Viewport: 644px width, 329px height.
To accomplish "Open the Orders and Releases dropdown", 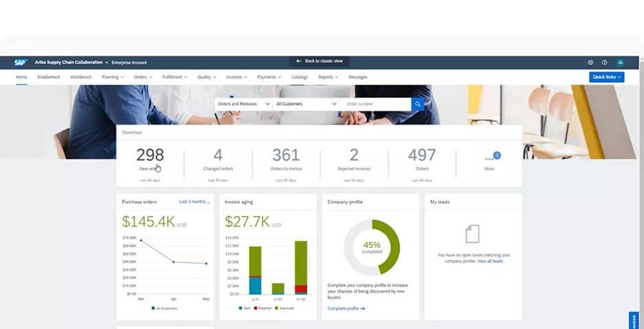I will point(244,105).
